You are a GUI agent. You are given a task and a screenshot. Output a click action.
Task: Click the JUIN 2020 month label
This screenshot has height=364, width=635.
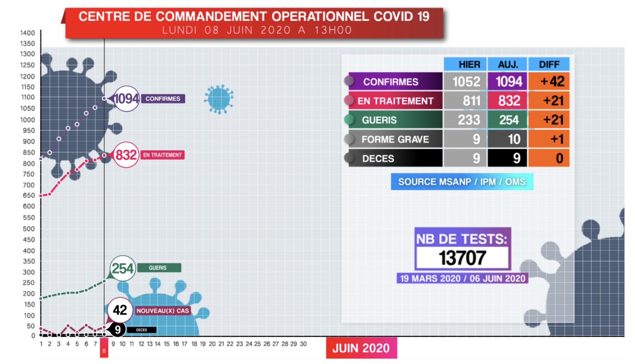pyautogui.click(x=361, y=348)
